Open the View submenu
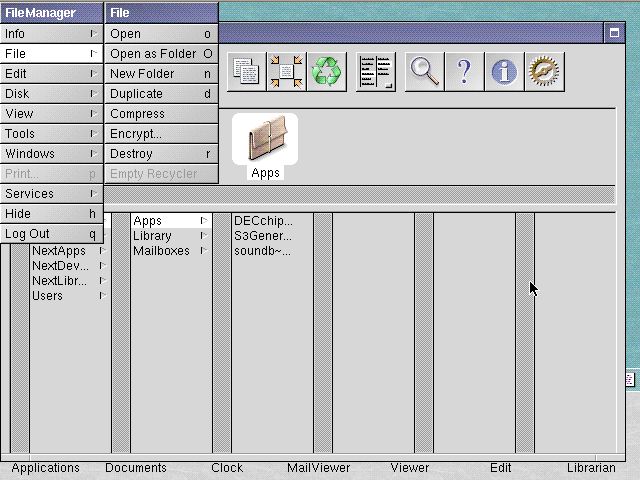The width and height of the screenshot is (640, 480). [51, 114]
